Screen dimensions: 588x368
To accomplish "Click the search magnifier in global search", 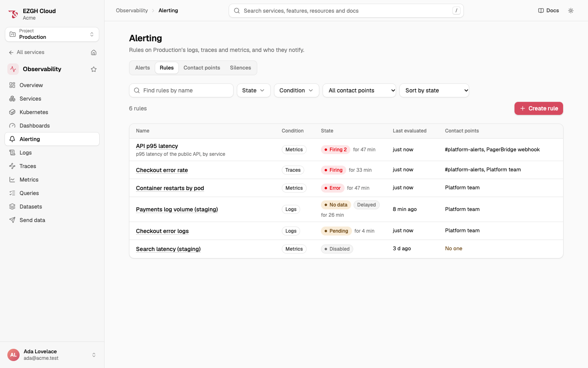I will [237, 11].
